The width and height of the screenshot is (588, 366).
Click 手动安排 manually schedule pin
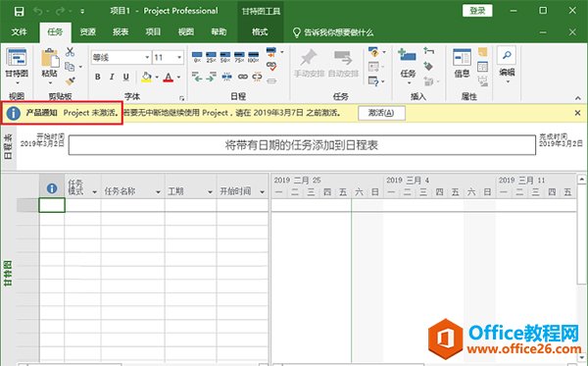point(309,64)
